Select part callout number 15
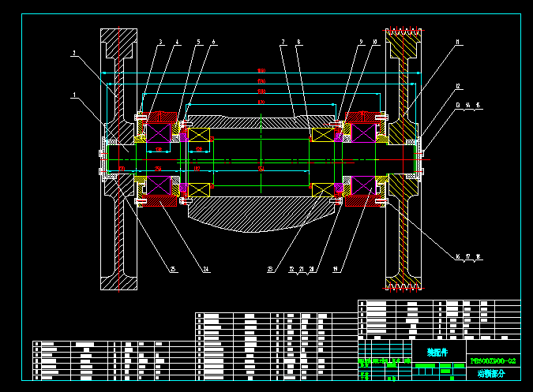The width and height of the screenshot is (533, 392). (478, 105)
